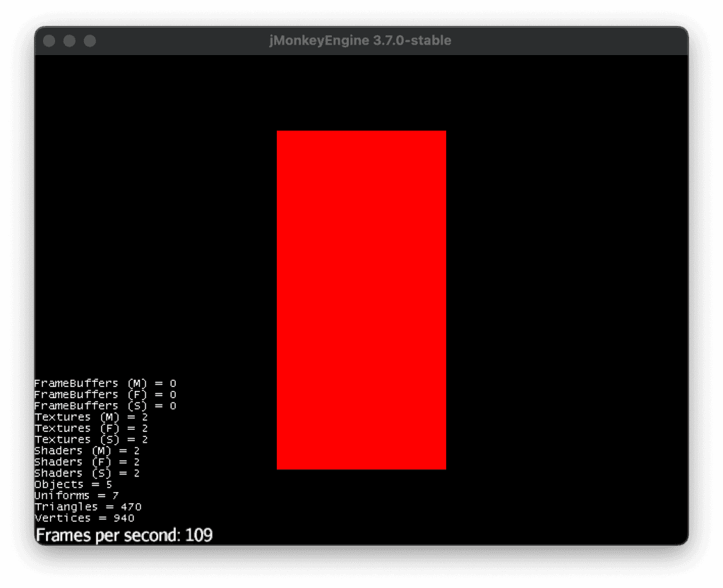Click the Shaders (S) stat line
The width and height of the screenshot is (723, 588).
[87, 474]
